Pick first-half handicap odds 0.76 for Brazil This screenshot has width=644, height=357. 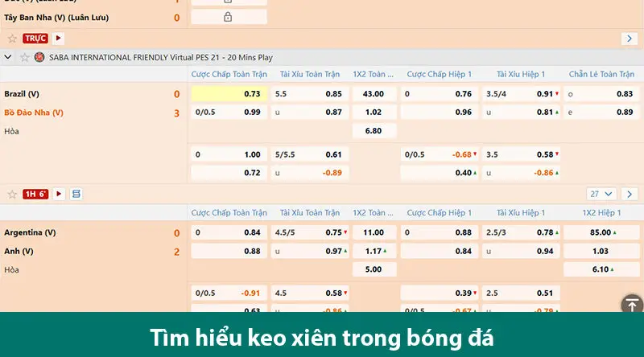(x=440, y=93)
